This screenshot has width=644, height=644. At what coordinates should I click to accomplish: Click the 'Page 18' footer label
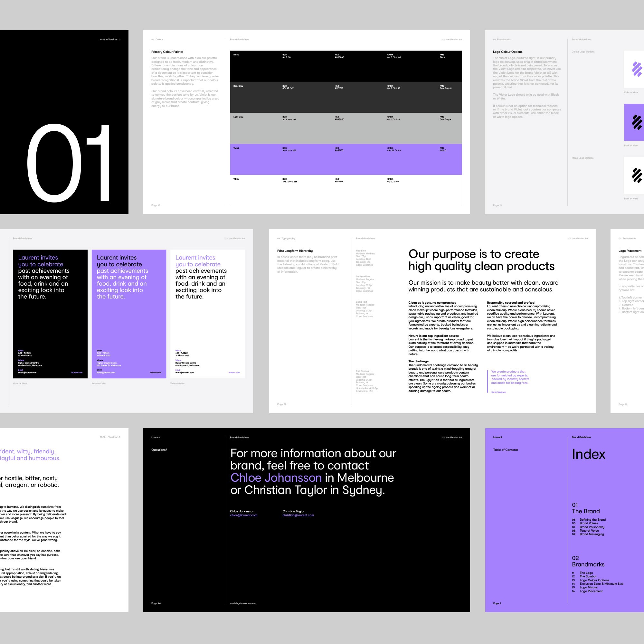156,205
